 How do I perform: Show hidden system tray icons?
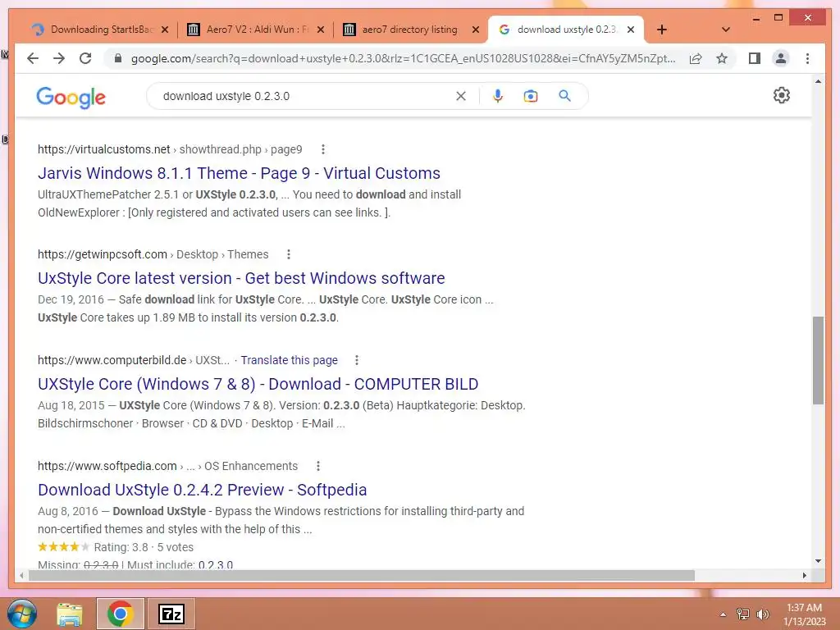(x=723, y=614)
